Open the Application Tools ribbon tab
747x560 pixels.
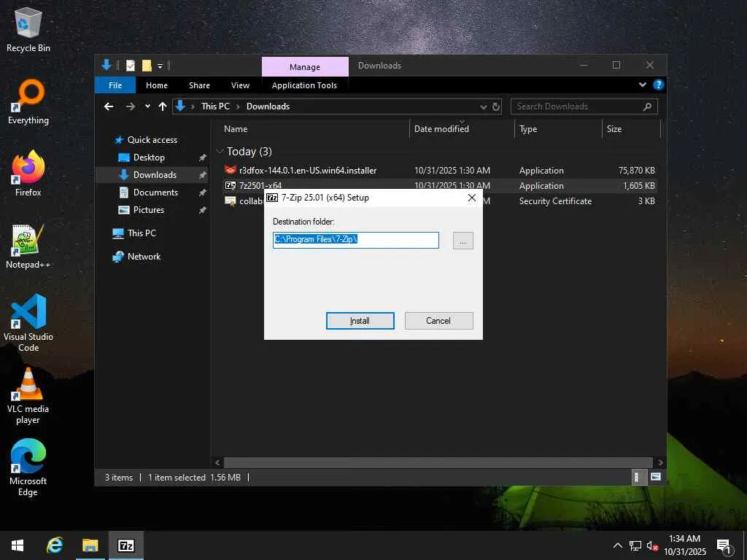(x=304, y=85)
